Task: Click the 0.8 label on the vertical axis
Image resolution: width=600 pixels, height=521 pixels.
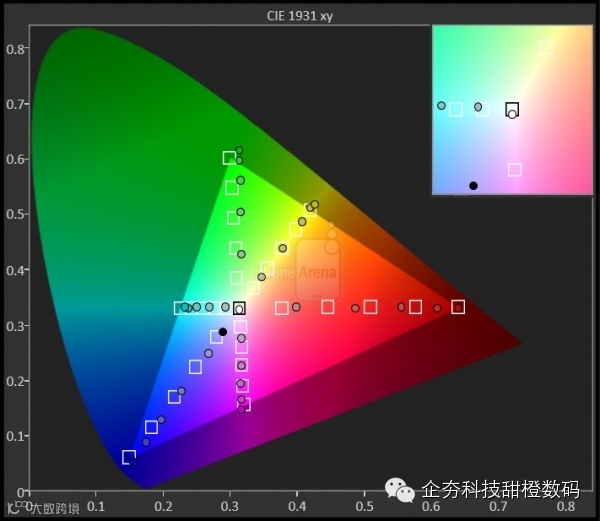Action: [x=16, y=49]
